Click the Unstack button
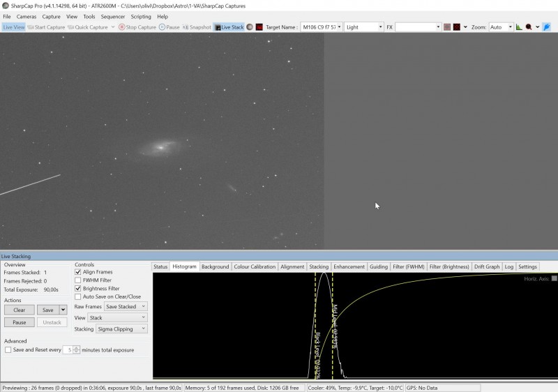Viewport: 558px width, 392px height. (x=52, y=322)
